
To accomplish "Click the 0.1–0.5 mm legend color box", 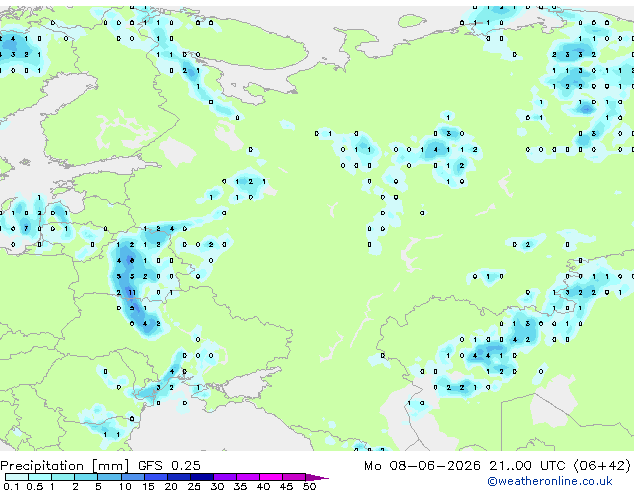I will pyautogui.click(x=17, y=477).
